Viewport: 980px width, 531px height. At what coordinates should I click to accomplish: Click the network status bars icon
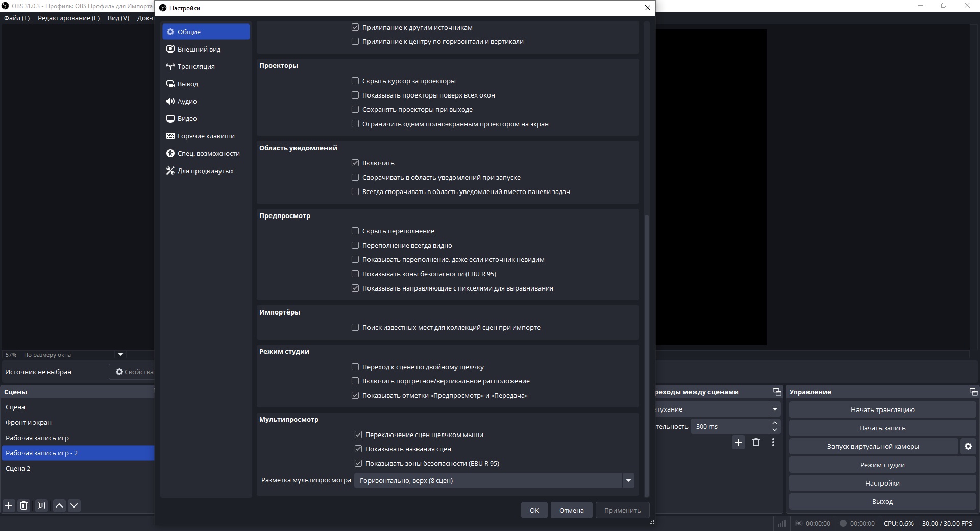pos(781,523)
